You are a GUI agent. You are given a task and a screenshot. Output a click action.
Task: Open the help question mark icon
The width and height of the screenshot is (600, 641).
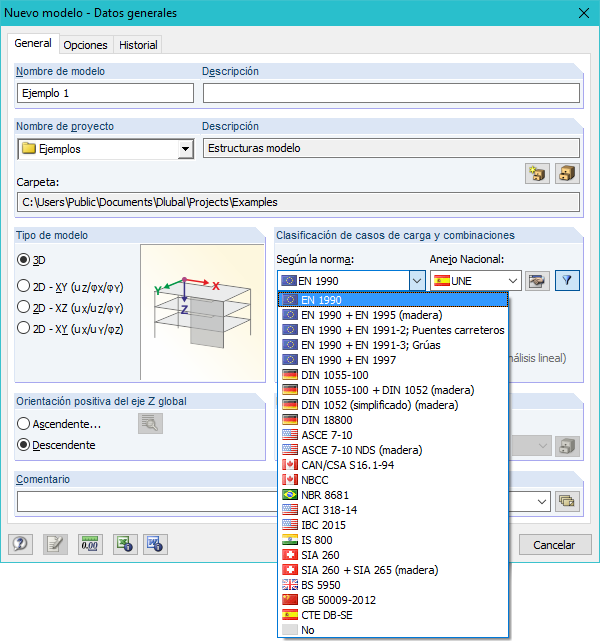pyautogui.click(x=20, y=544)
